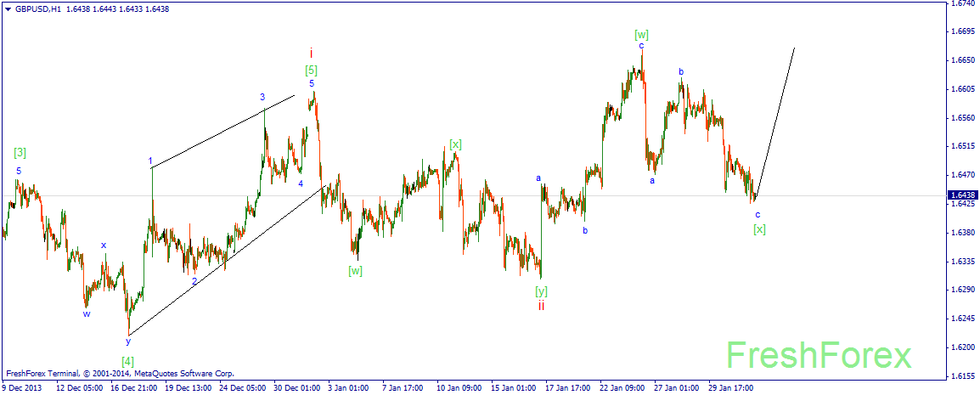Select the green [3] wave label
This screenshot has width=980, height=395.
[20, 152]
